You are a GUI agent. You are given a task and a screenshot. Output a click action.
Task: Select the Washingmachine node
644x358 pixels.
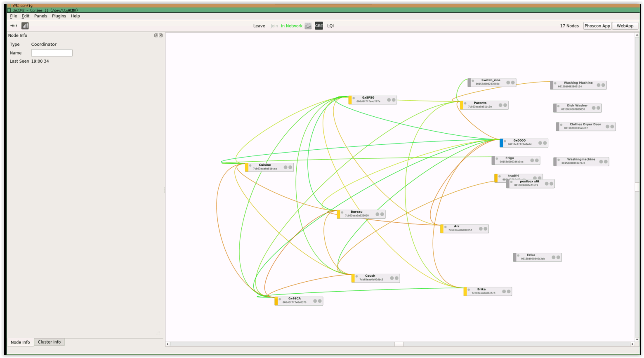[581, 161]
